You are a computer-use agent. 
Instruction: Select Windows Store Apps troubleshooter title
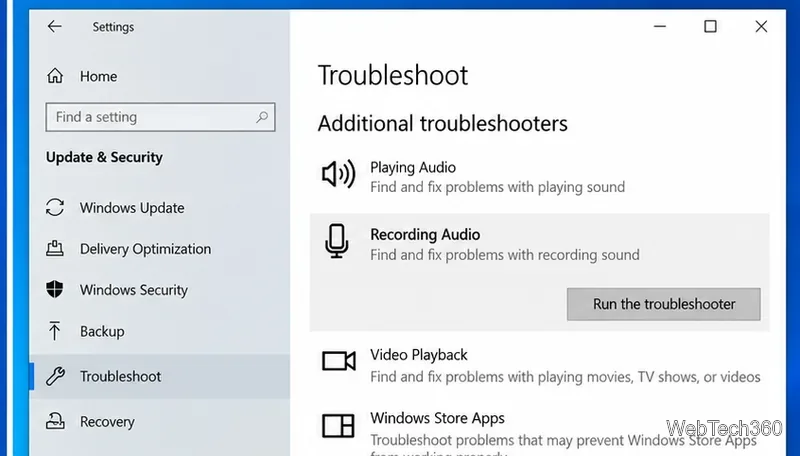click(x=437, y=418)
